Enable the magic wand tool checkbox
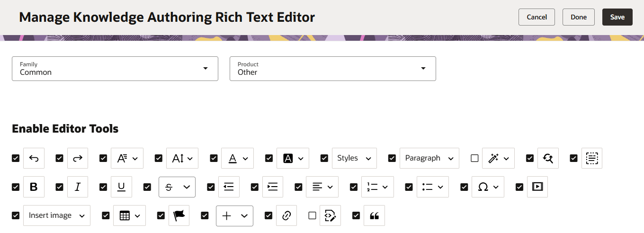Image resolution: width=644 pixels, height=233 pixels. coord(474,158)
